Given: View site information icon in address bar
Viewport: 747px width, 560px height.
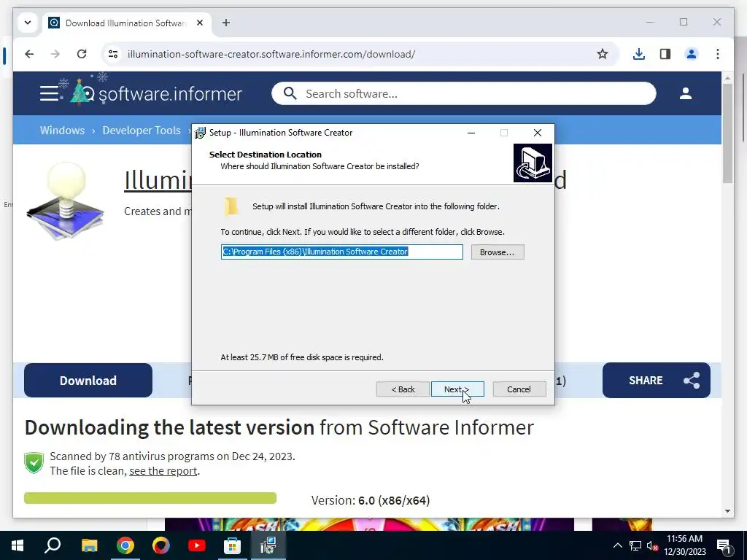Looking at the screenshot, I should (113, 54).
